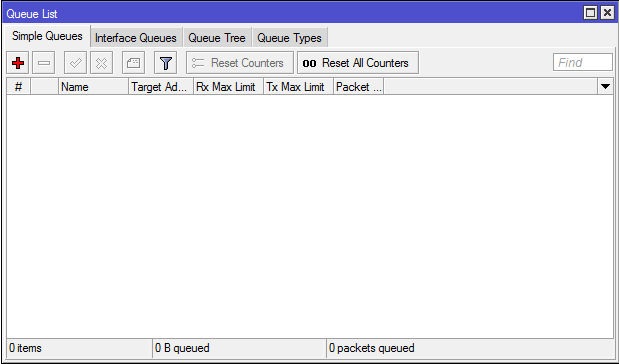Click the Reset Counters button
Viewport: 619px width, 364px height.
pos(240,63)
